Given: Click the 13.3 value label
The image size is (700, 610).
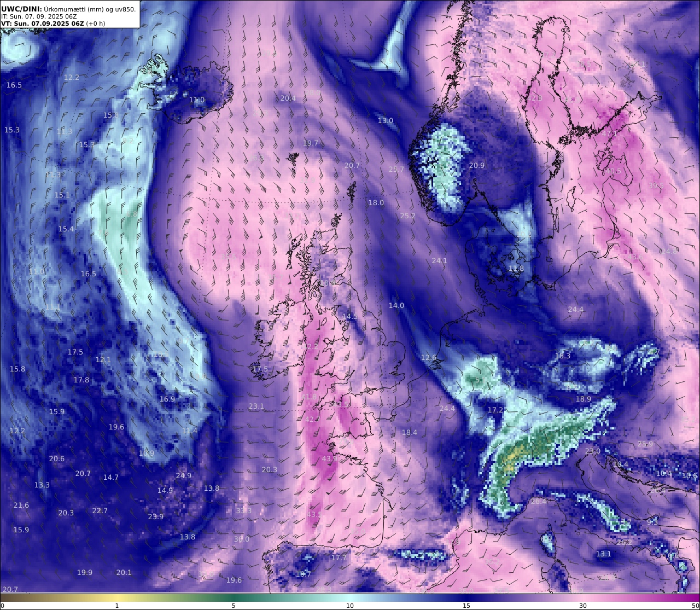Looking at the screenshot, I should [42, 485].
